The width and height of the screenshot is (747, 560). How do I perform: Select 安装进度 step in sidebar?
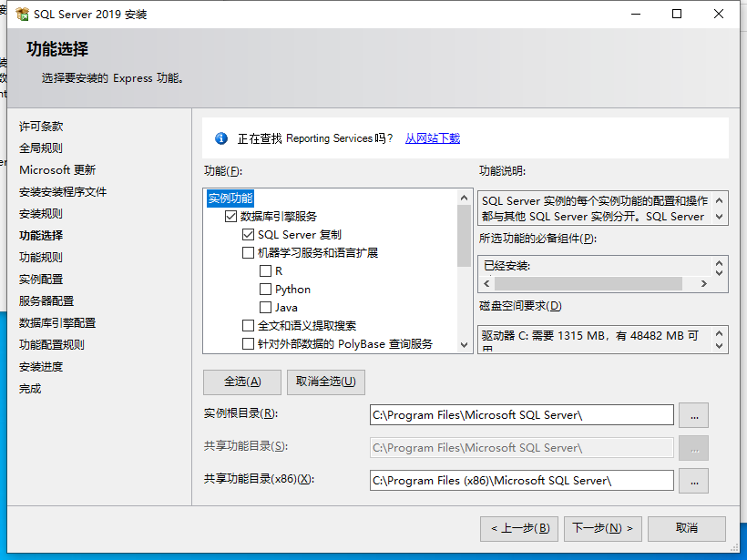point(41,367)
